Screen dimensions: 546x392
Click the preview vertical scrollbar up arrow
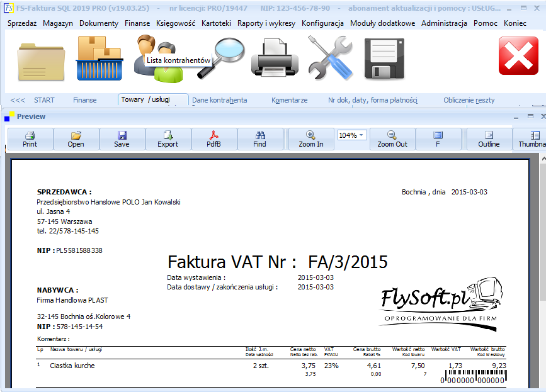tap(543, 159)
